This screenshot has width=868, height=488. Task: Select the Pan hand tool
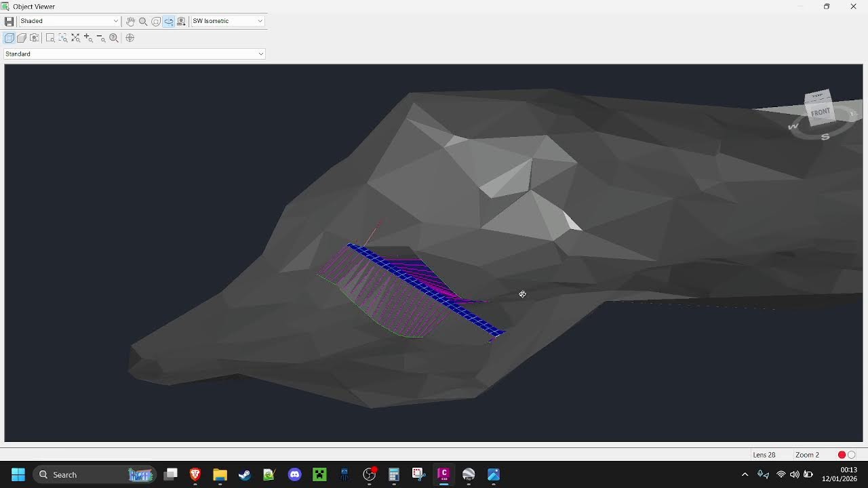130,22
